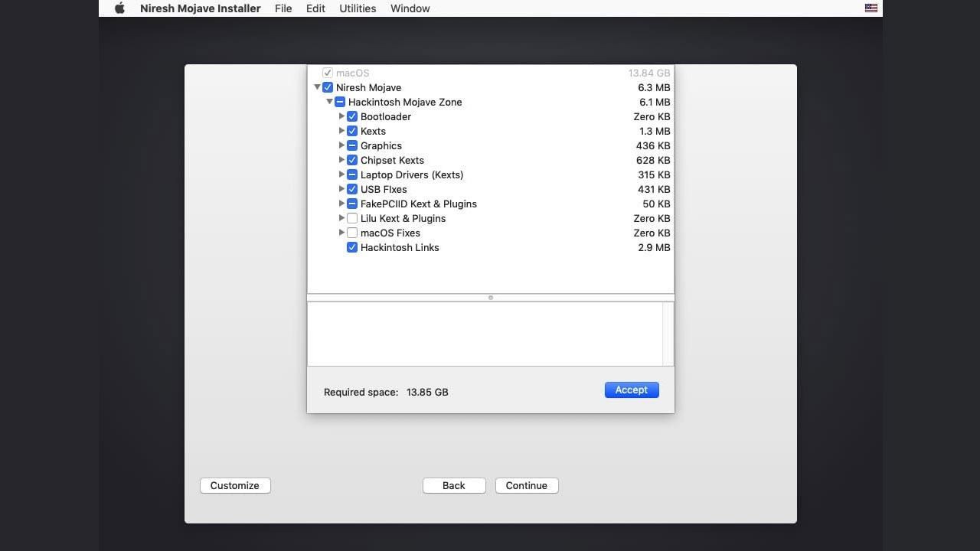Click the description pane scrollbar
The width and height of the screenshot is (980, 551).
[668, 334]
